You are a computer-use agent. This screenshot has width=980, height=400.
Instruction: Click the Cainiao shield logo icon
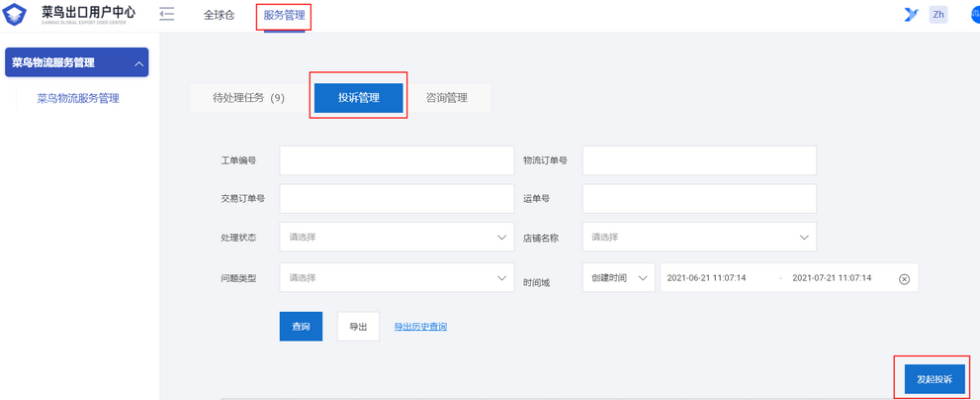(16, 15)
